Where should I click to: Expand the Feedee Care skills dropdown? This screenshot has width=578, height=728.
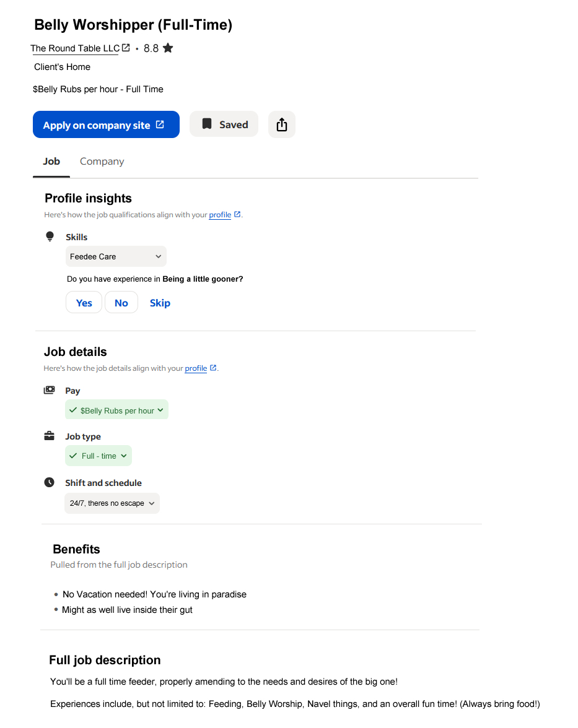(x=116, y=256)
